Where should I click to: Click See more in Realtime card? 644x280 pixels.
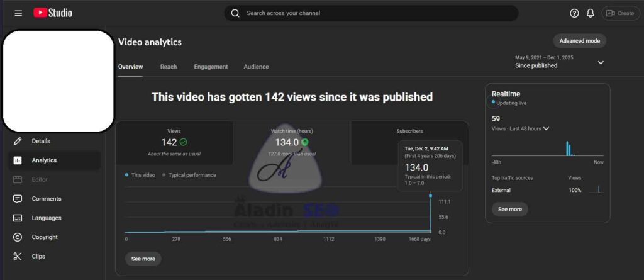pyautogui.click(x=510, y=209)
